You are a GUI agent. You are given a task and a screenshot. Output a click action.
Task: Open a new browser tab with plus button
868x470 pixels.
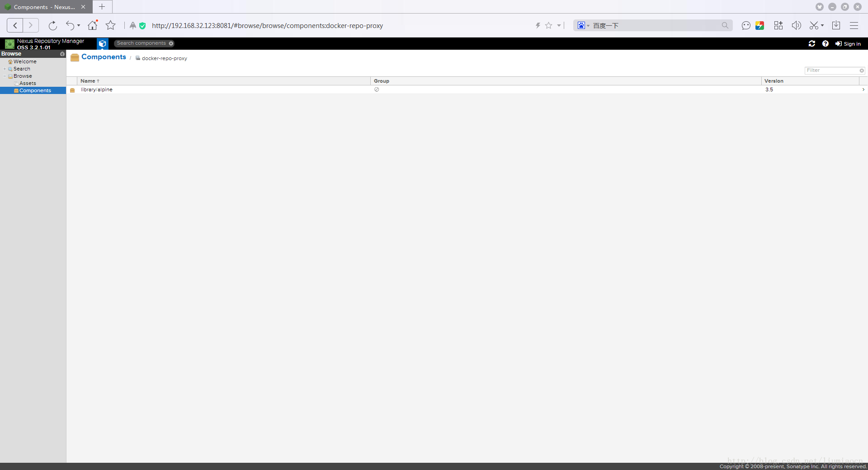pos(102,7)
